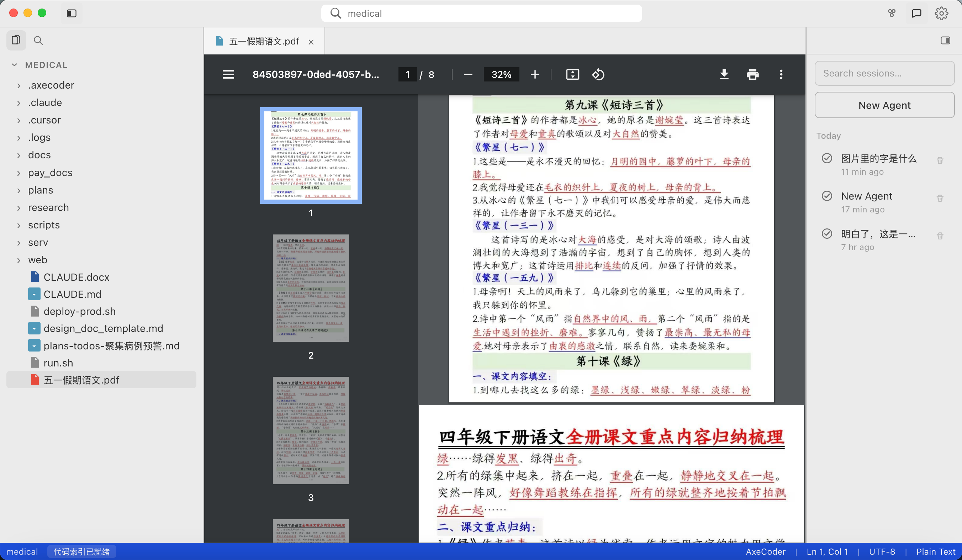
Task: Click the Search sessions input field
Action: 884,73
